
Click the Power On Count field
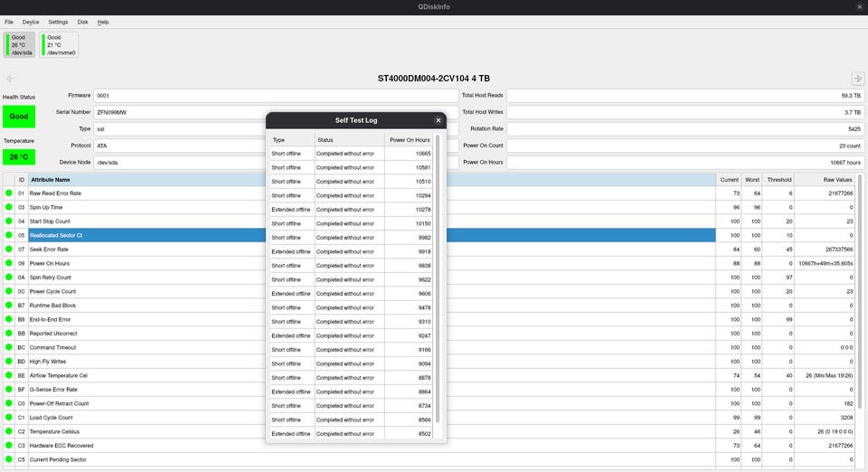tap(685, 146)
